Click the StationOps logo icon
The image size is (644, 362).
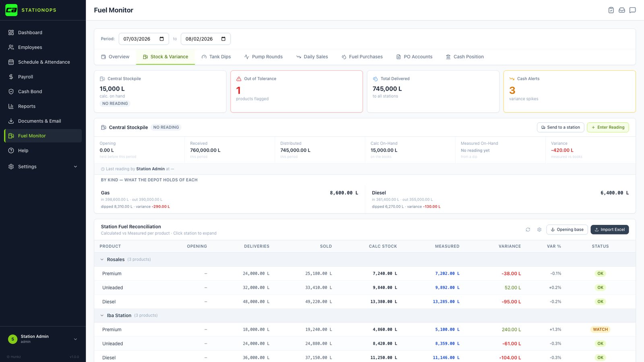pyautogui.click(x=11, y=10)
